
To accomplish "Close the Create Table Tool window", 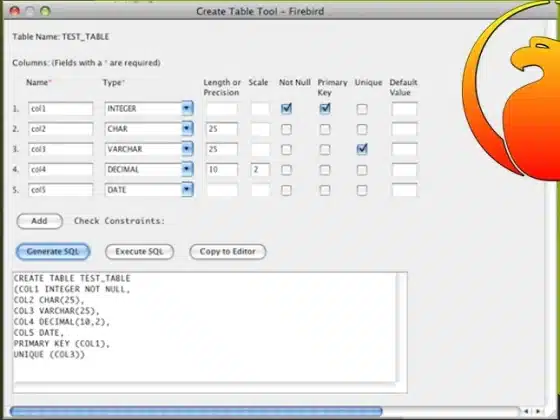I will pos(15,11).
